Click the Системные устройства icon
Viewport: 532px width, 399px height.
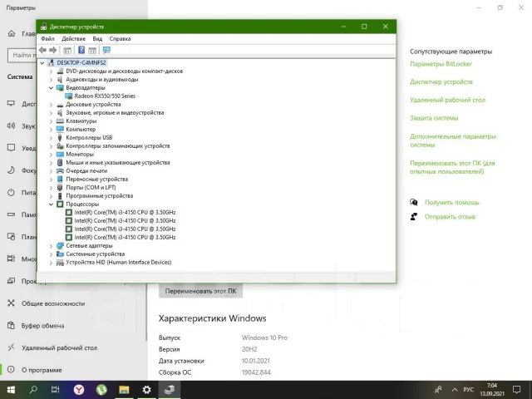coord(60,254)
